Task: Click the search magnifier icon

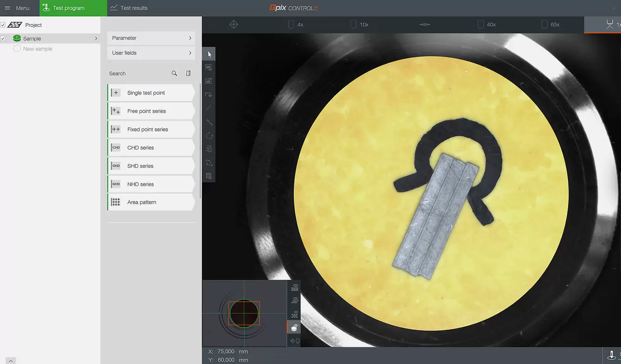Action: 174,73
